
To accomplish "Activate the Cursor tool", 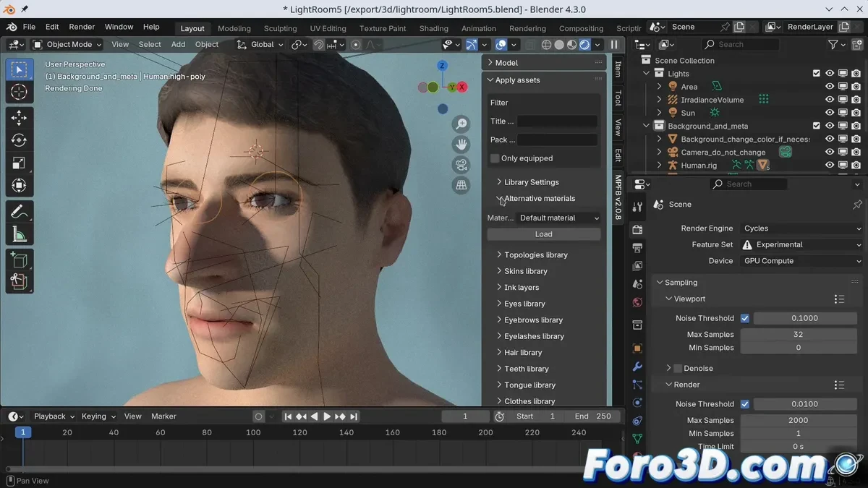I will (20, 92).
